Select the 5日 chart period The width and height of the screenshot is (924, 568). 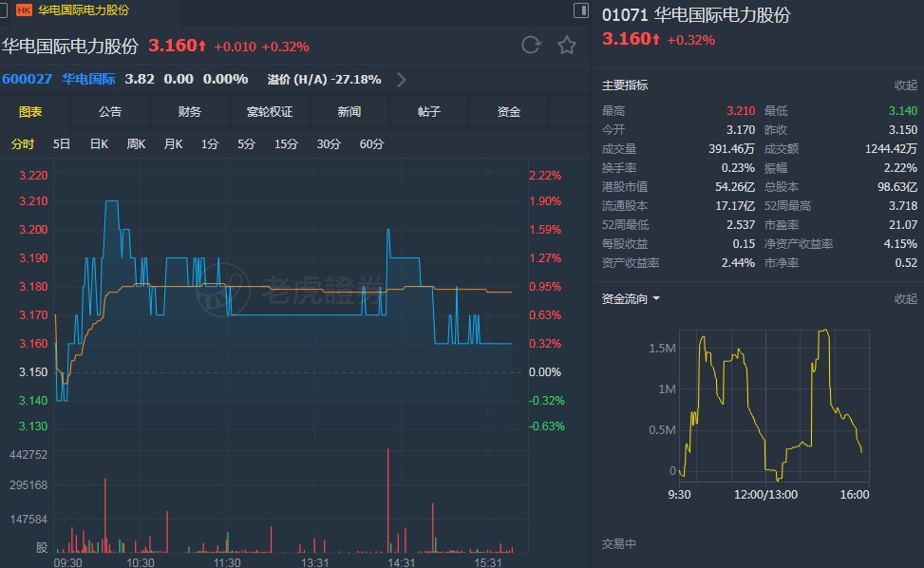pos(62,144)
